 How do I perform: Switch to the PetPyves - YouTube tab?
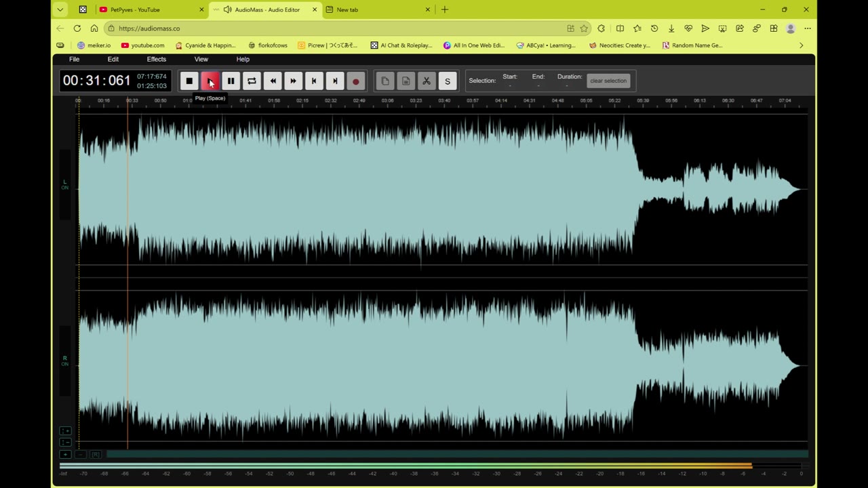click(x=152, y=9)
